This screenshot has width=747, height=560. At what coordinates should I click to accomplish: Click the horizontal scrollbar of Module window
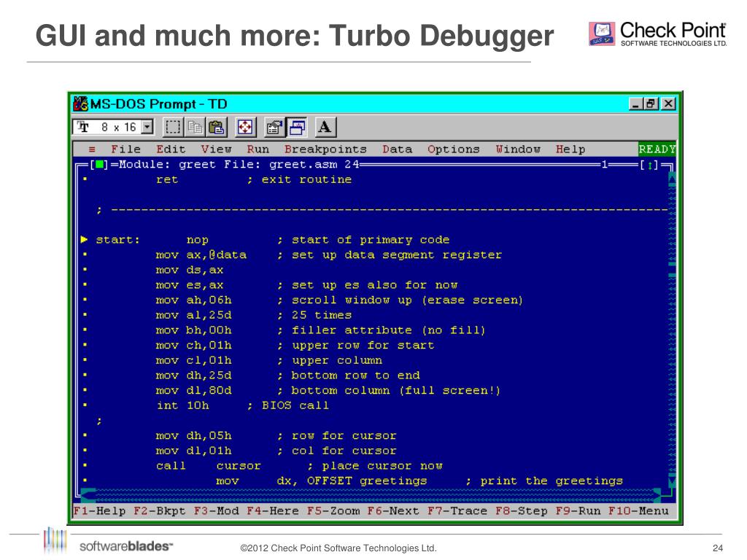[371, 495]
